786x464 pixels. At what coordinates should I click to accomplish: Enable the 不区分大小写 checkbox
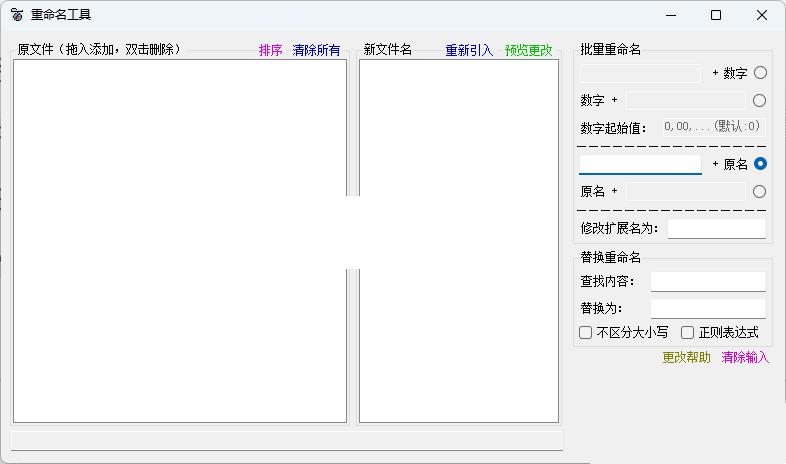point(586,332)
